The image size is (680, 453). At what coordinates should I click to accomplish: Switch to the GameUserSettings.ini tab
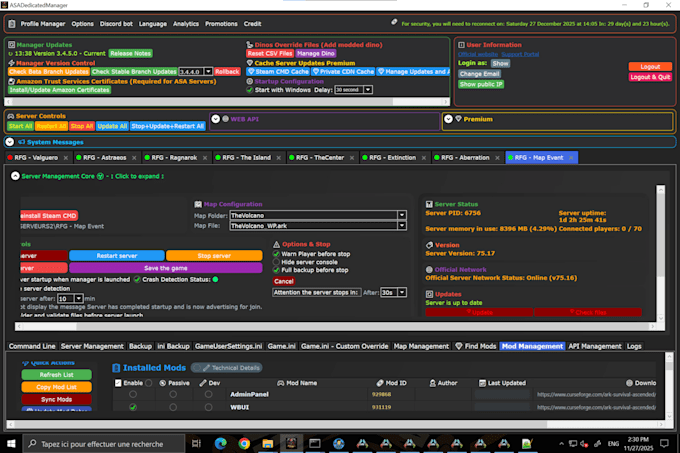(x=229, y=346)
